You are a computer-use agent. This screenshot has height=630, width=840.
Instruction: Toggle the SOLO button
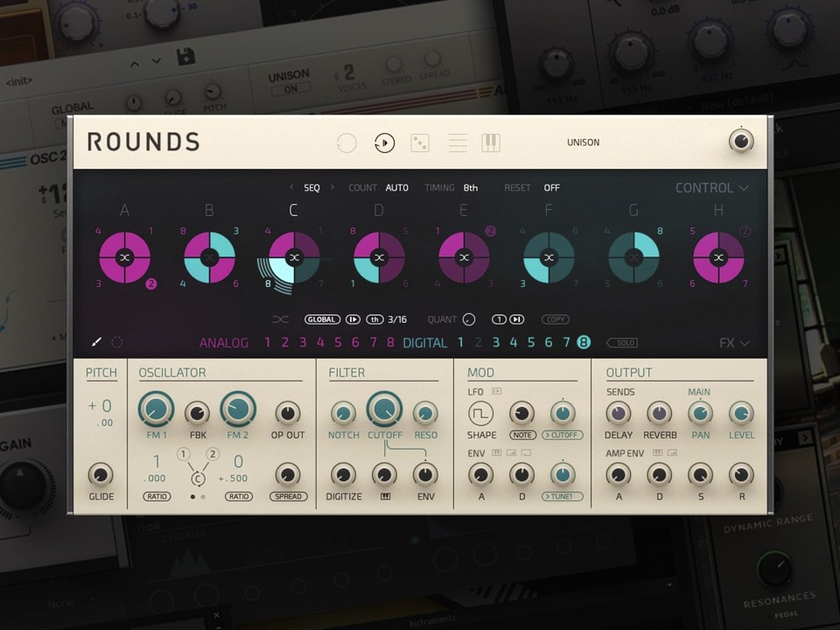[622, 342]
